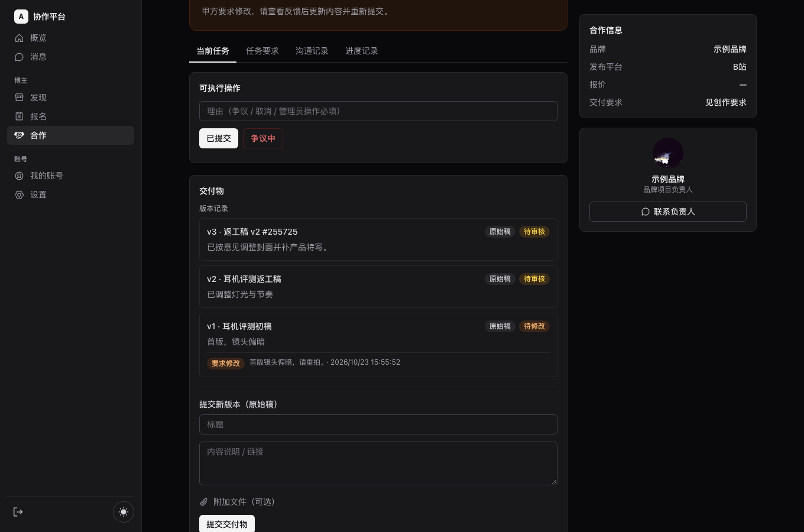
Task: Click the 待修改 badge on v1
Action: tap(534, 326)
